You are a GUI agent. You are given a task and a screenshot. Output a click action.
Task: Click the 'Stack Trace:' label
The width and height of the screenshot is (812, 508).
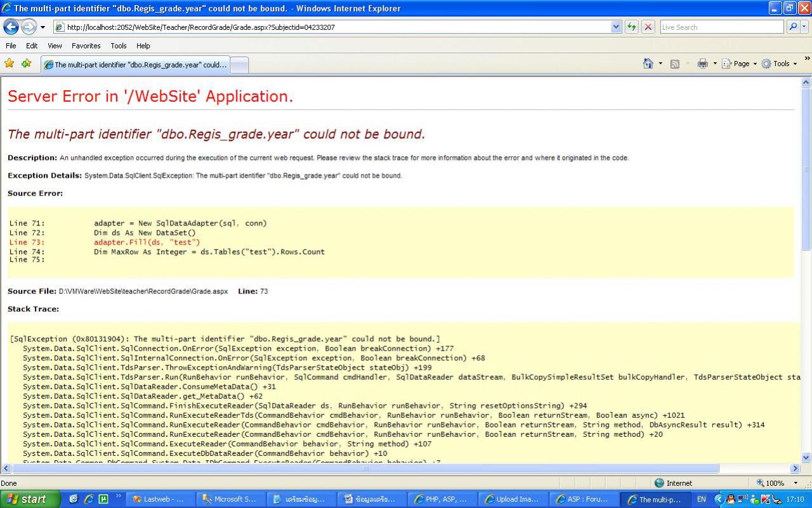[x=33, y=309]
